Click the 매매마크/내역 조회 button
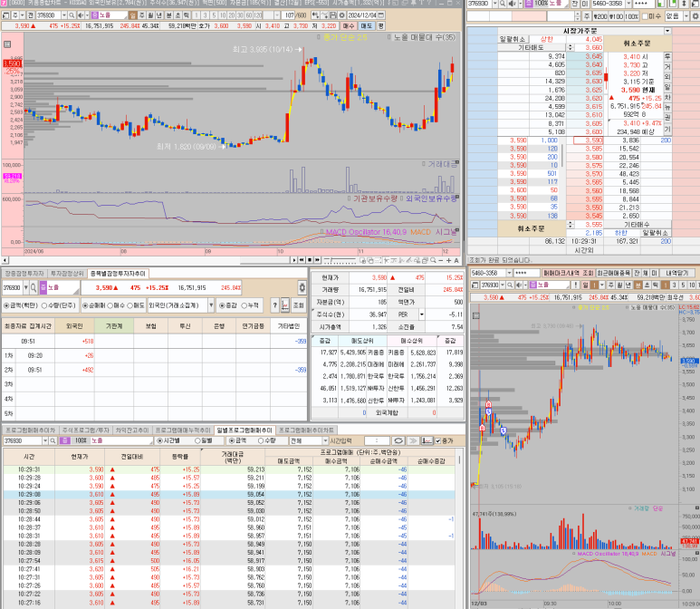 pos(568,273)
